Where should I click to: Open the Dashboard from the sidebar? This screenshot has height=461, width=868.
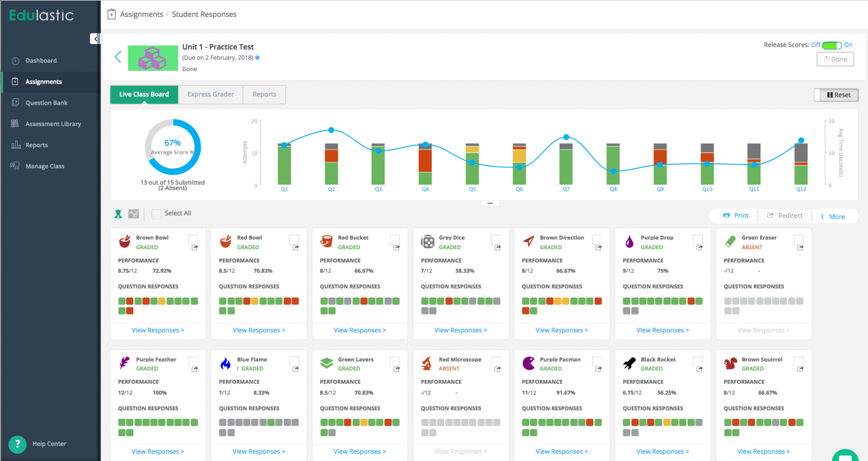pyautogui.click(x=41, y=60)
